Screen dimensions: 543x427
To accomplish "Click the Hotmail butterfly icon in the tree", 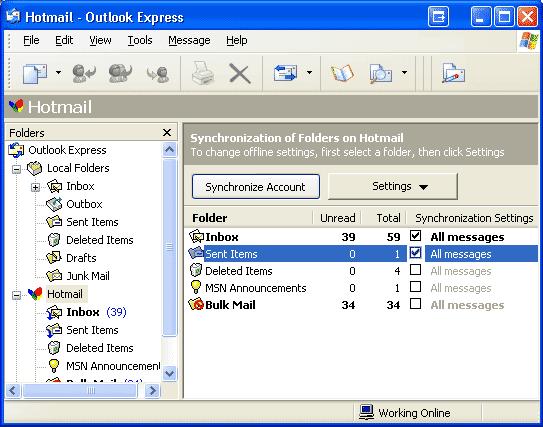I will point(35,294).
